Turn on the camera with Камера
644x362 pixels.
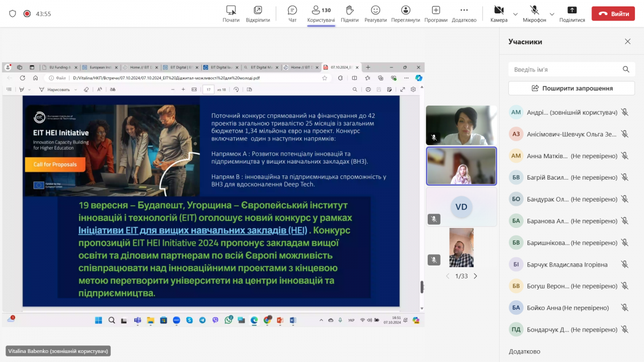coord(499,14)
